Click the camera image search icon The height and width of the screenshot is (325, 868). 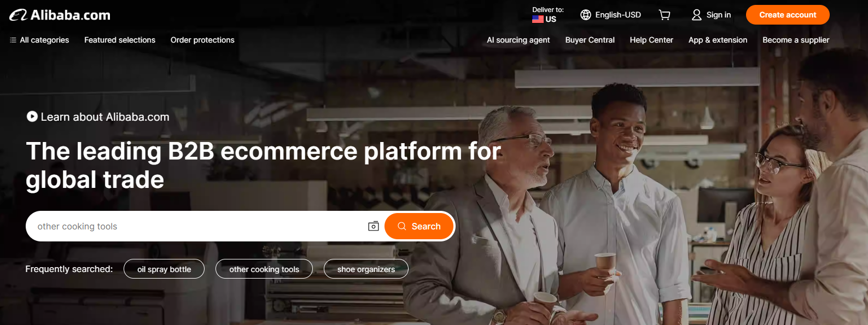pyautogui.click(x=374, y=226)
